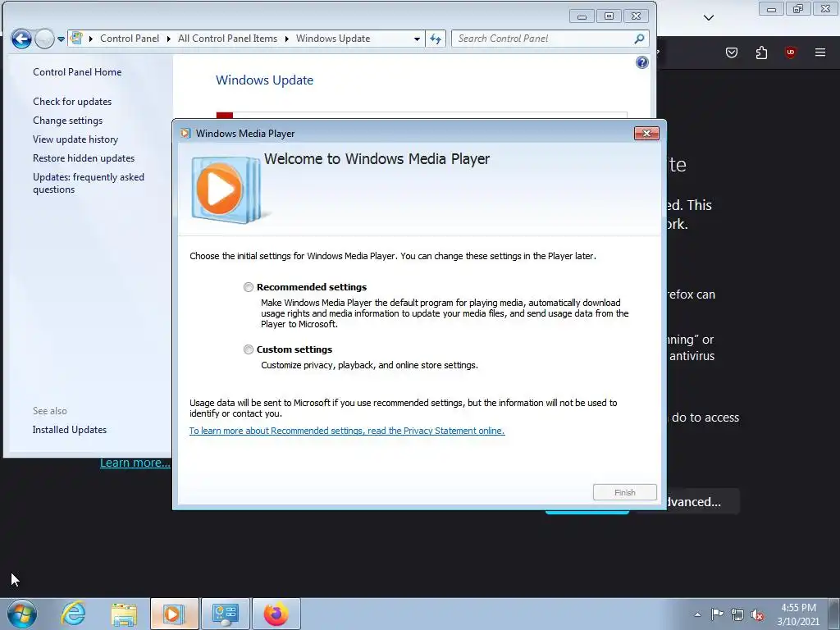Viewport: 840px width, 630px height.
Task: Click the uBlock Origin icon
Action: [790, 52]
